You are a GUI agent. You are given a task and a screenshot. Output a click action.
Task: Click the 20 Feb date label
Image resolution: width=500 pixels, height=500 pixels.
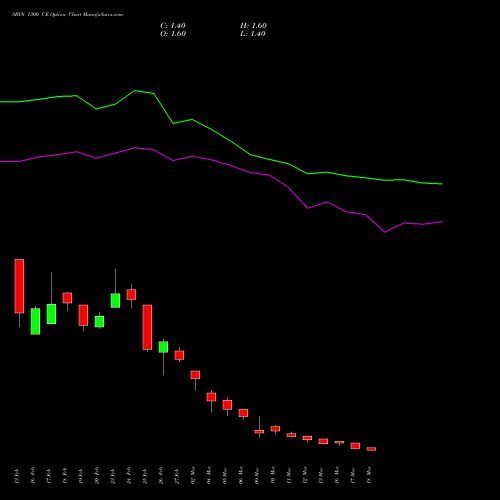(x=97, y=475)
